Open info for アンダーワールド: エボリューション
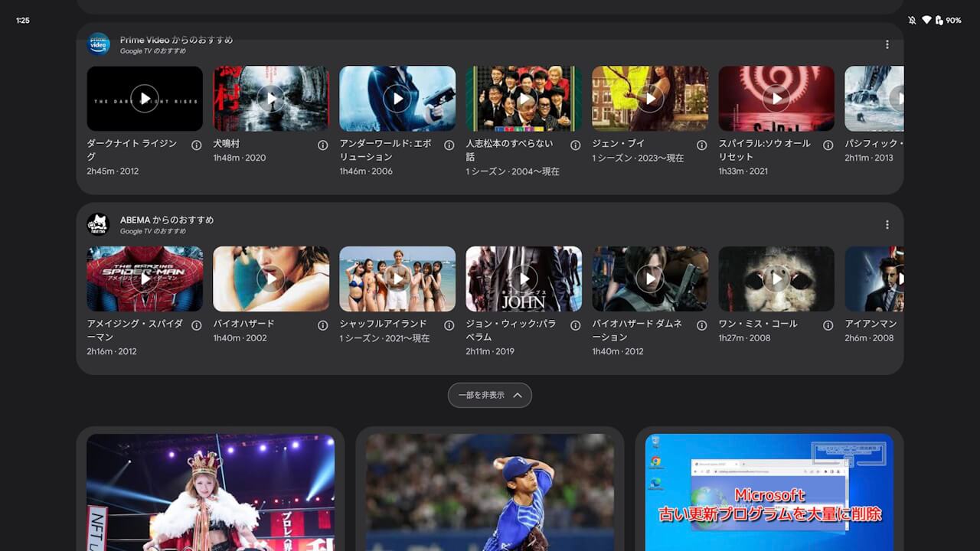The width and height of the screenshot is (980, 551). coord(449,145)
